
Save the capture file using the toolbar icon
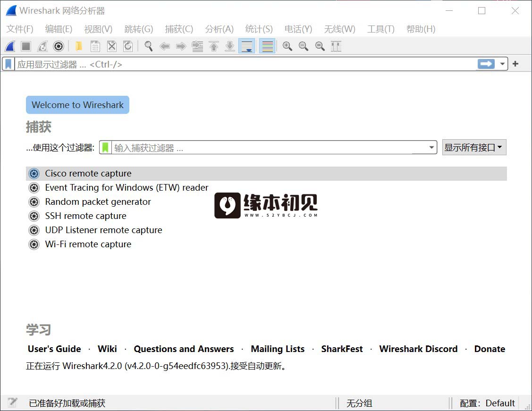tap(95, 46)
